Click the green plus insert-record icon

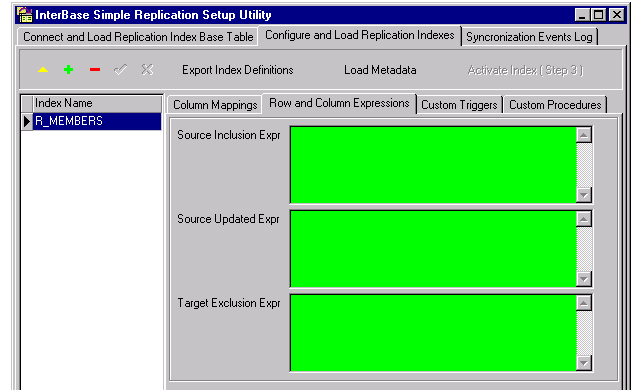[69, 70]
